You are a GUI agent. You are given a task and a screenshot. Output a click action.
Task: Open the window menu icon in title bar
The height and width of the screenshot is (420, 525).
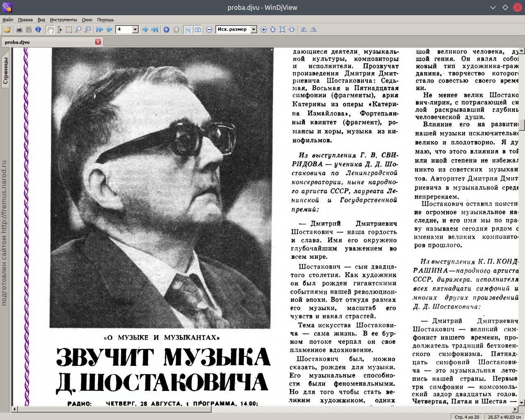[7, 7]
